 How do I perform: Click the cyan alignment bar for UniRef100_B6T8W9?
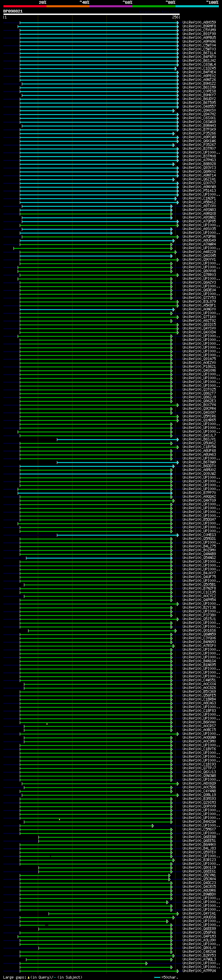pyautogui.click(x=118, y=463)
